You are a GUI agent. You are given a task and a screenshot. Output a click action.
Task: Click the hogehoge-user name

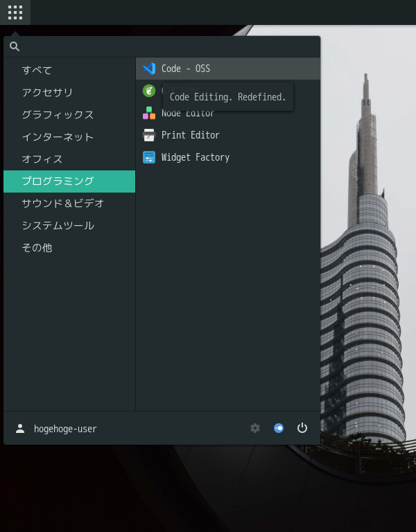click(65, 429)
